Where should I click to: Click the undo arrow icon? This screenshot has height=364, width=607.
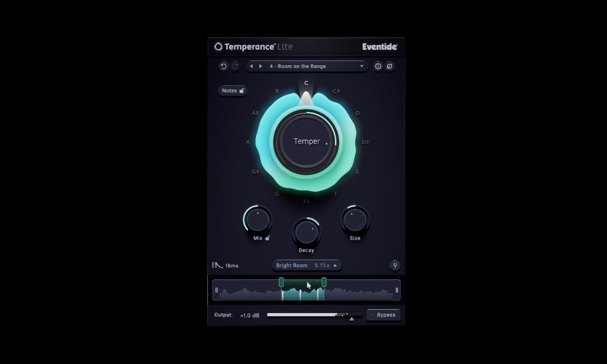[224, 66]
